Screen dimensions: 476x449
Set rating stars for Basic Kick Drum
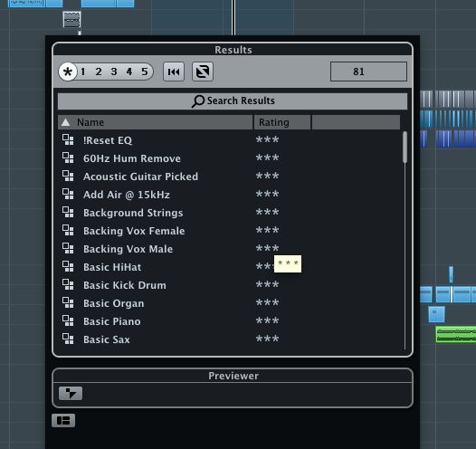coord(267,285)
